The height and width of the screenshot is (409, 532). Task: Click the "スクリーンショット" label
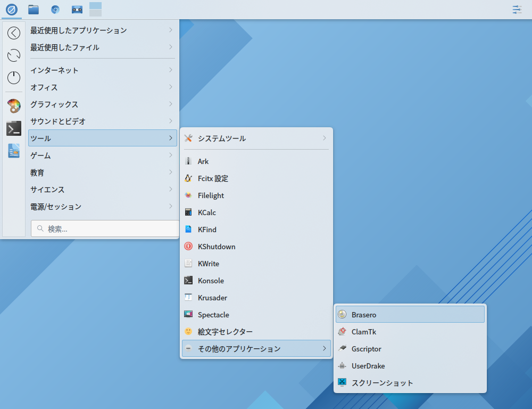click(x=383, y=383)
